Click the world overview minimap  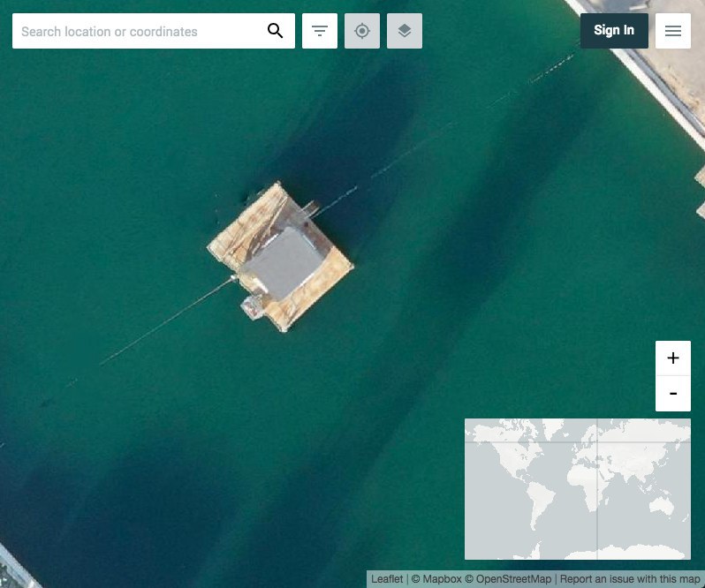click(577, 489)
